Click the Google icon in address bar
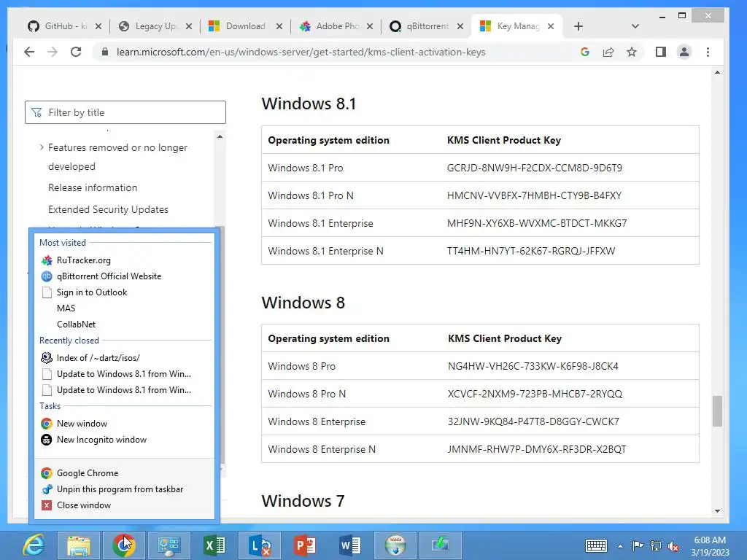 pyautogui.click(x=585, y=52)
